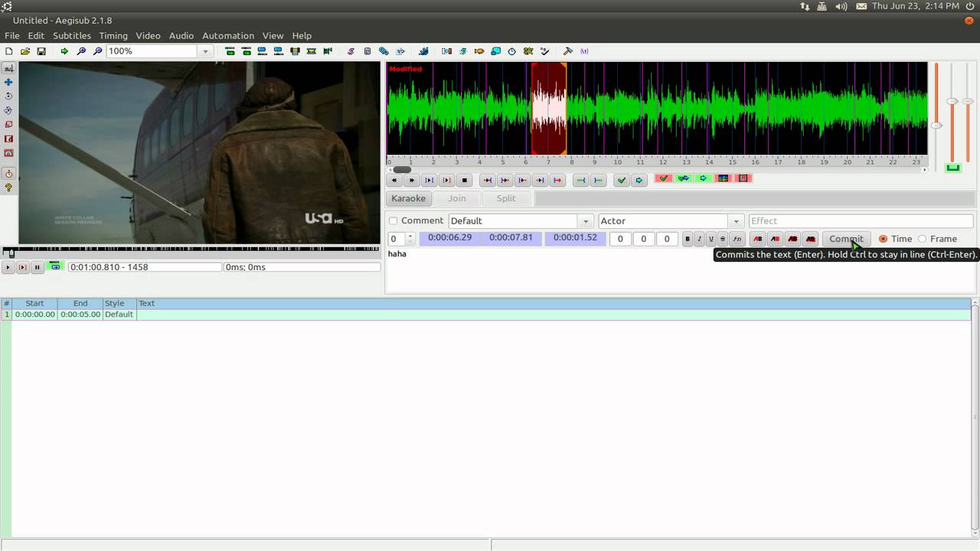Click the Karaoke button
The width and height of the screenshot is (980, 551).
(408, 198)
